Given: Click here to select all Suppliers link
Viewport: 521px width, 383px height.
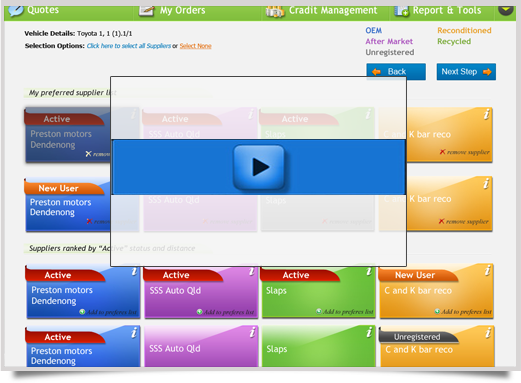Looking at the screenshot, I should [x=129, y=46].
